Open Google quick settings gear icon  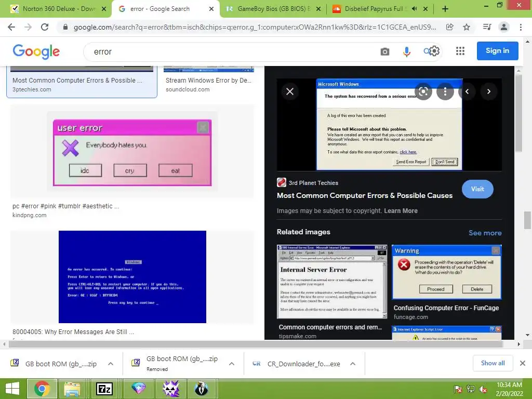434,51
